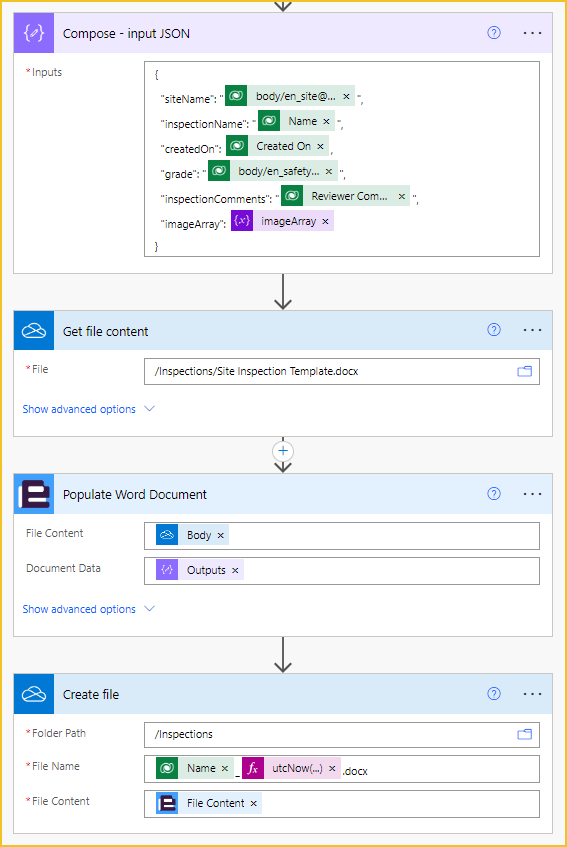The height and width of the screenshot is (847, 567).
Task: Click the chevron beside Populate Word advanced options
Action: [150, 609]
